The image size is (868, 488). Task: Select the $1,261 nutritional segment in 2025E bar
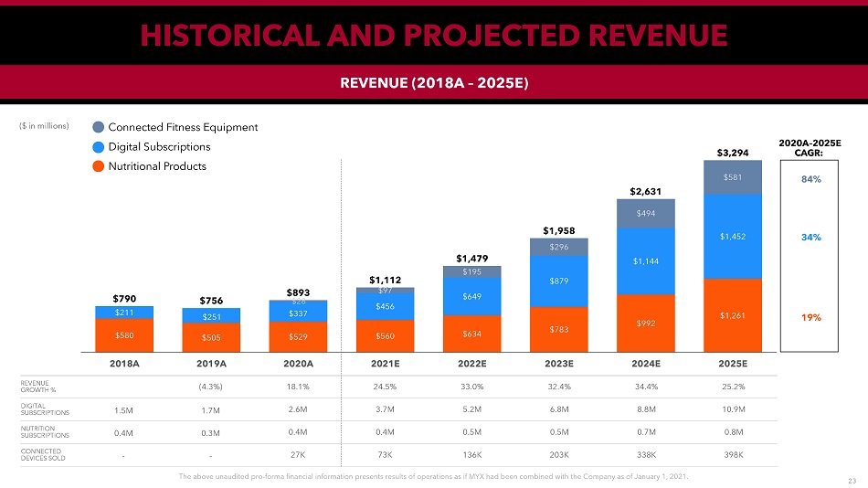pos(733,316)
